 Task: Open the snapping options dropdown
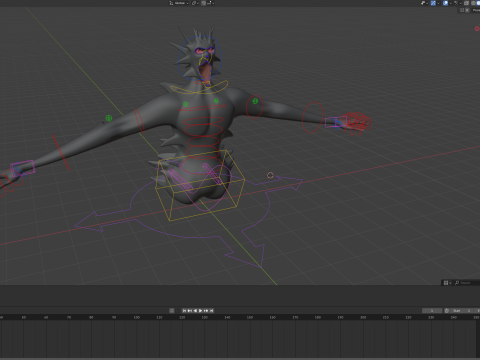coord(211,3)
